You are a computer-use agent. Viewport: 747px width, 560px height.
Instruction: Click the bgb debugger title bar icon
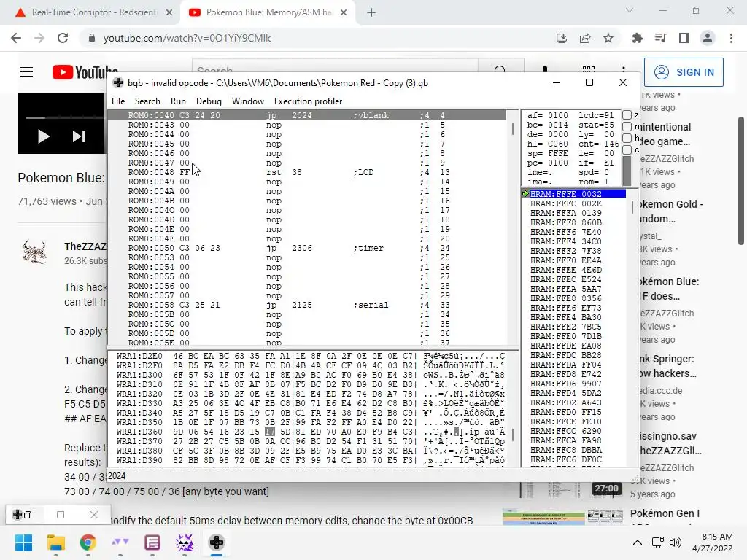coord(118,83)
